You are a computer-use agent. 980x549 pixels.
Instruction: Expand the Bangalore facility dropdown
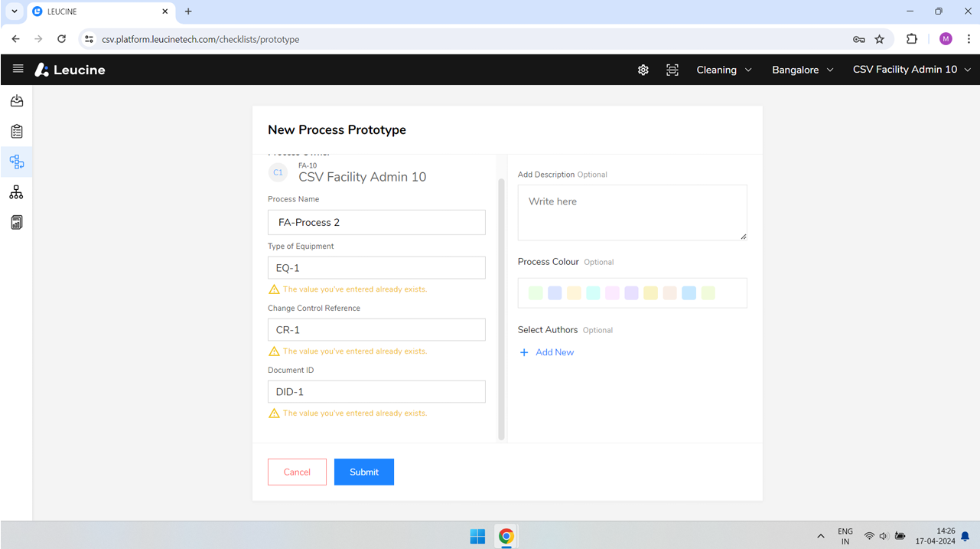803,70
